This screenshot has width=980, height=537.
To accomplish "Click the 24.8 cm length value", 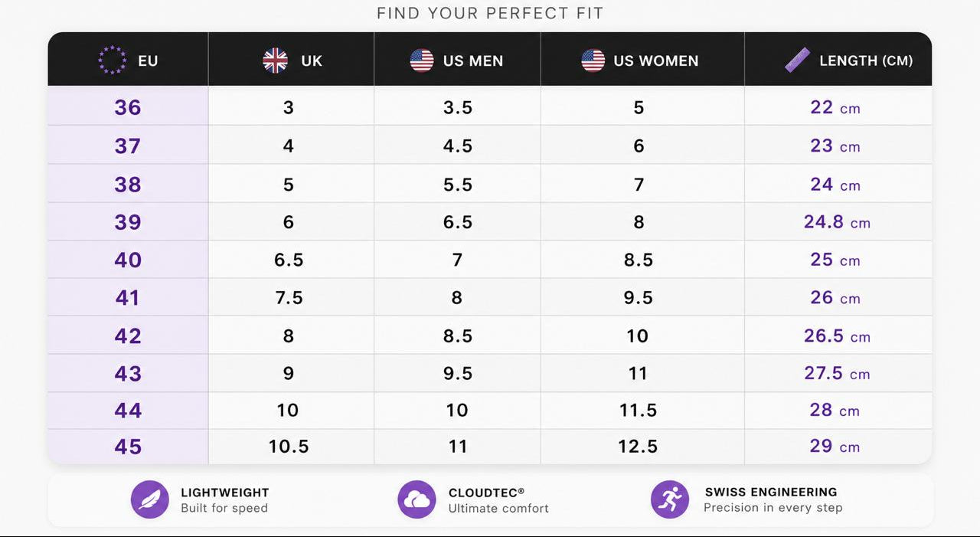I will [x=837, y=222].
